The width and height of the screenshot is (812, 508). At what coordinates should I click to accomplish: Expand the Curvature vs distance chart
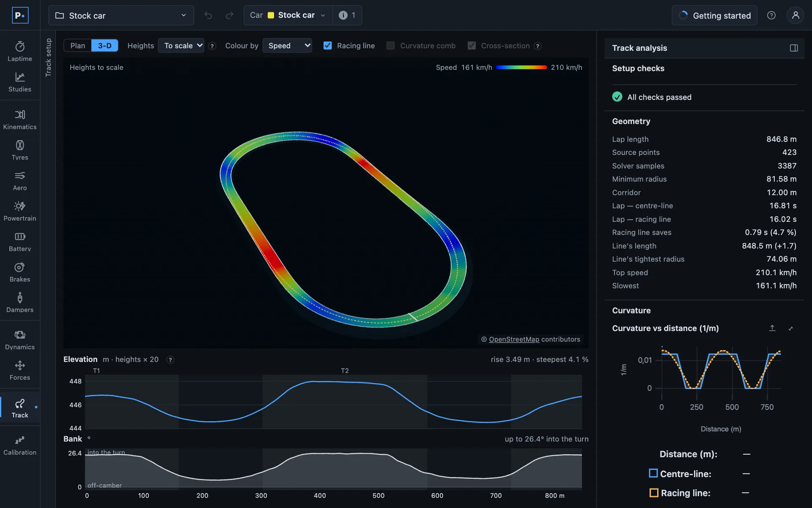790,328
